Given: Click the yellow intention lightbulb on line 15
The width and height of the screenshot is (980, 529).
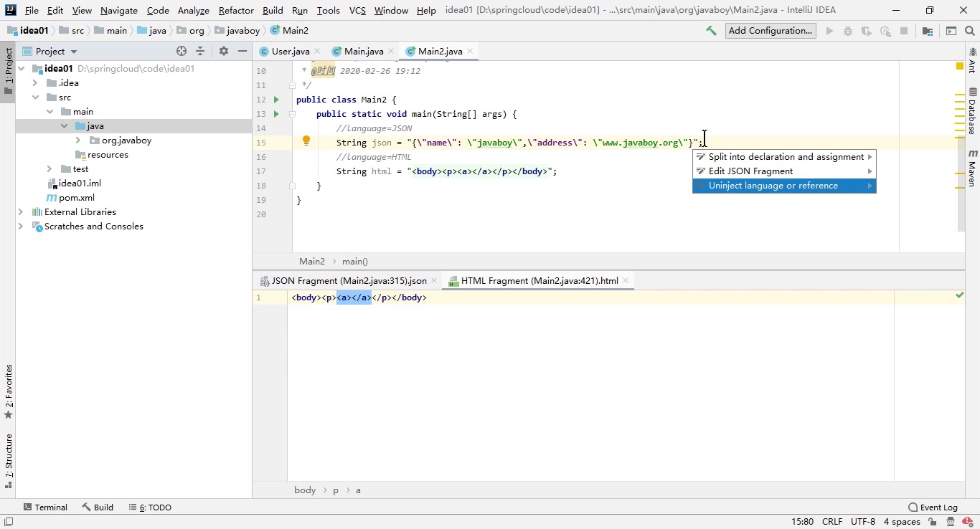Looking at the screenshot, I should click(x=306, y=141).
